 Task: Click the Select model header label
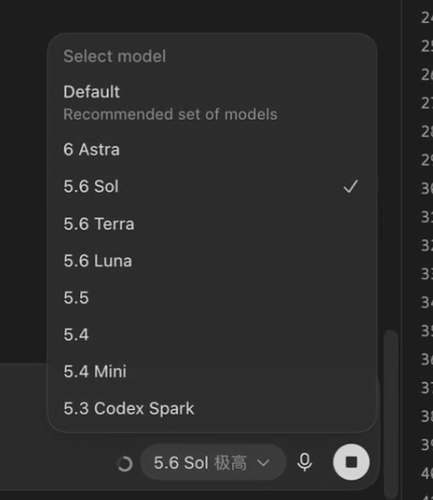tap(115, 56)
